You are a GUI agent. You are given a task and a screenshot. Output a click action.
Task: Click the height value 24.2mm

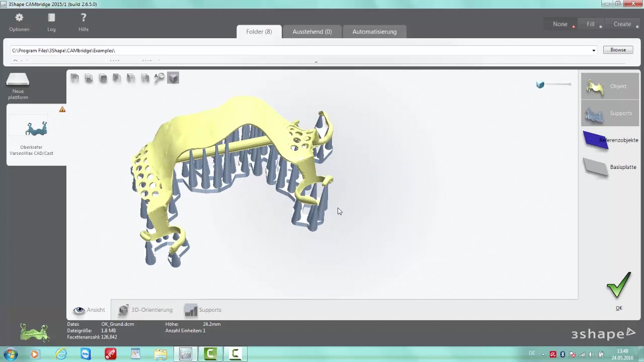pos(212,324)
